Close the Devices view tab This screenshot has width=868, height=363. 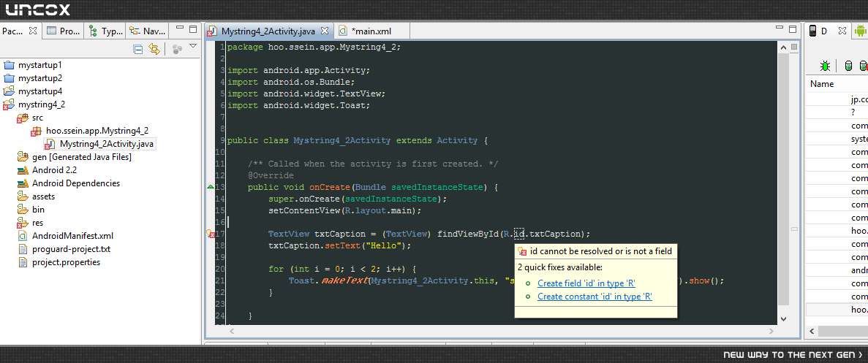(x=842, y=31)
